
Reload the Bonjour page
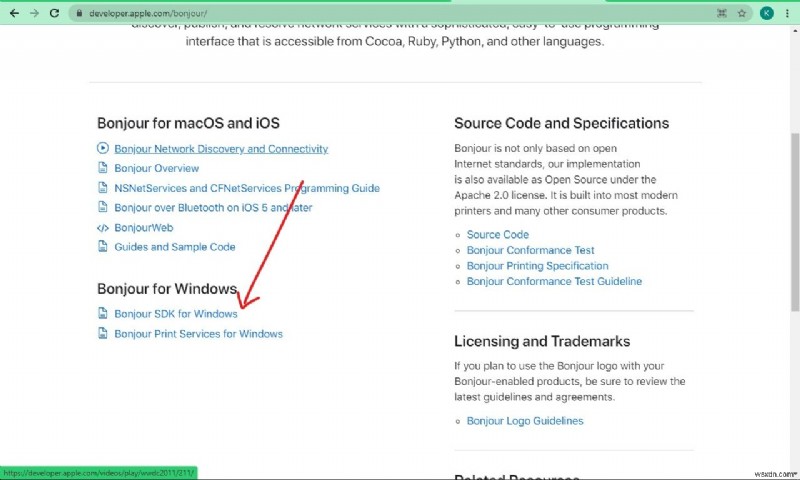56,13
